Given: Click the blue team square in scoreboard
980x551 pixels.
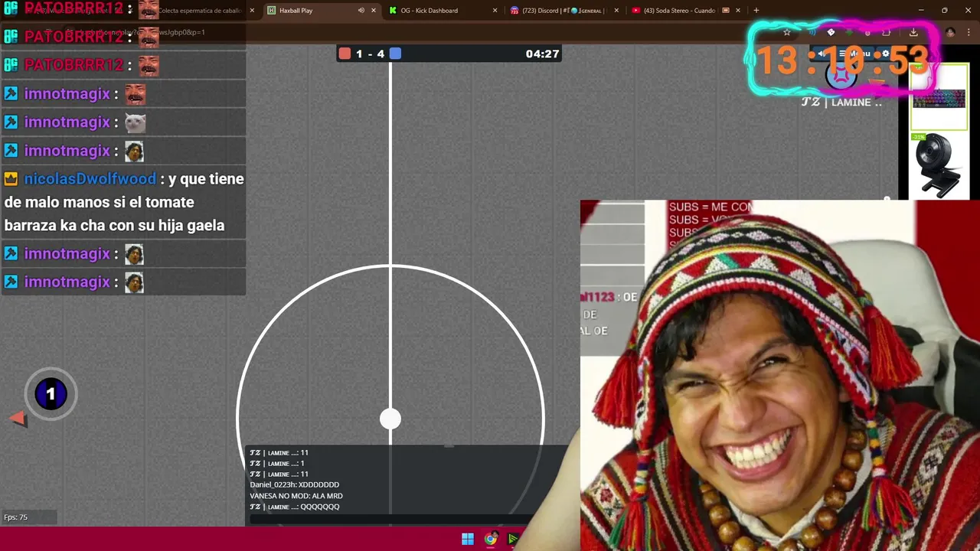Looking at the screenshot, I should point(395,54).
